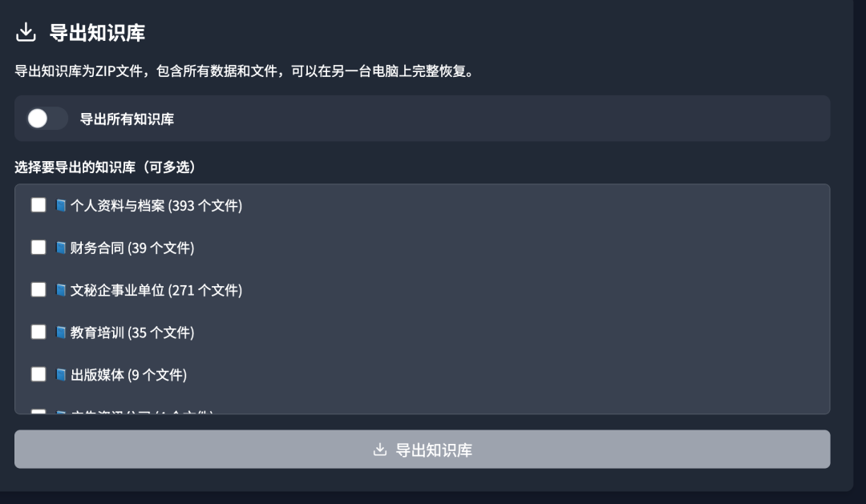866x504 pixels.
Task: Click the book icon next to 财务合同
Action: pyautogui.click(x=60, y=248)
